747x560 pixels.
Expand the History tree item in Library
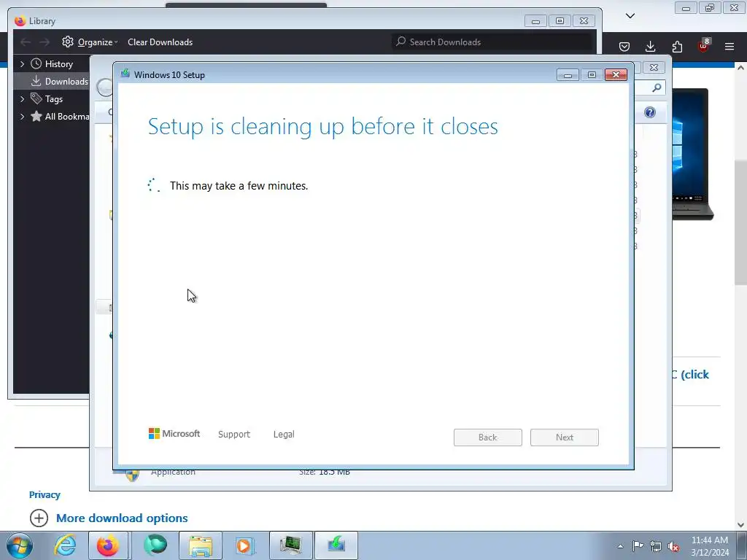click(22, 64)
